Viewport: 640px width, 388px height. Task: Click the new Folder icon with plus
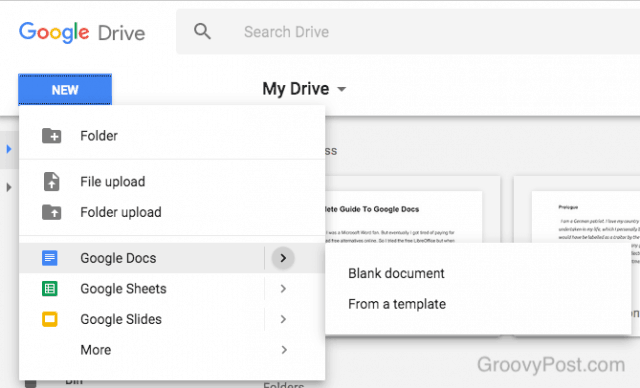point(51,135)
